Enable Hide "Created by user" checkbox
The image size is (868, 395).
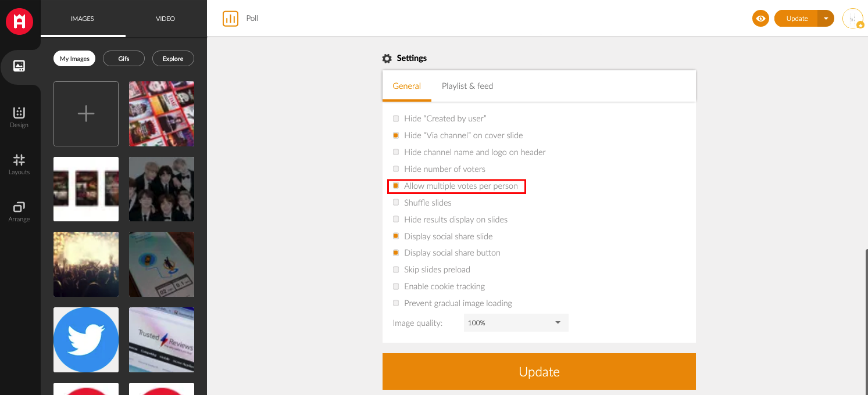(396, 119)
